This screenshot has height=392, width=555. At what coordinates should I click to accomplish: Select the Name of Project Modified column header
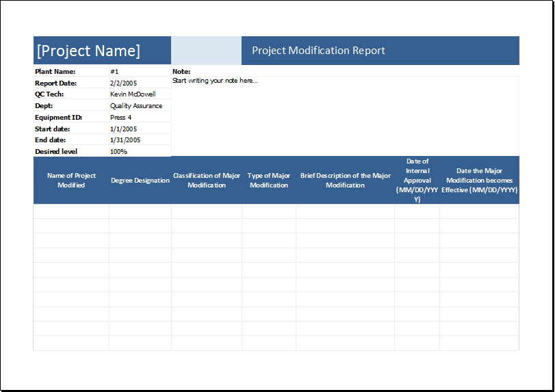point(71,180)
